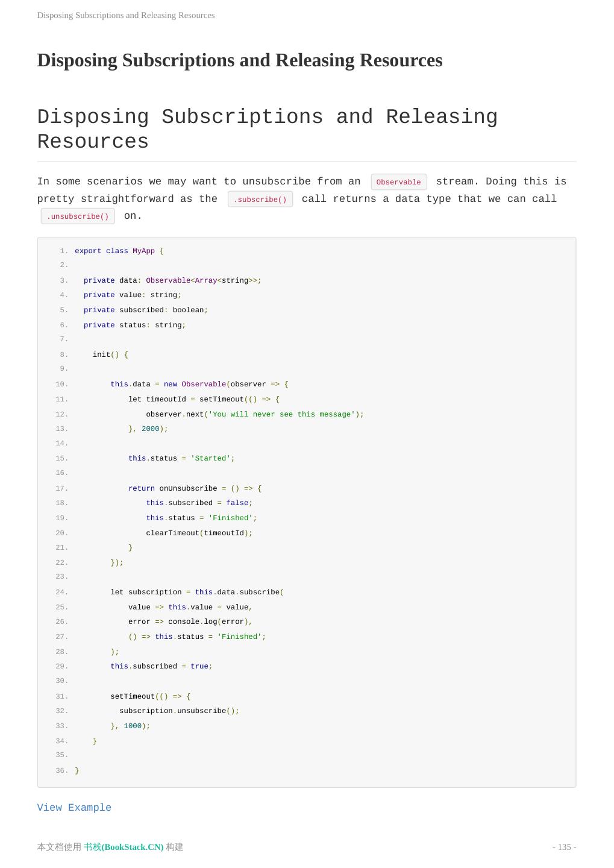Click the BookStack.CN footer link
The width and height of the screenshot is (614, 868).
pos(124,847)
